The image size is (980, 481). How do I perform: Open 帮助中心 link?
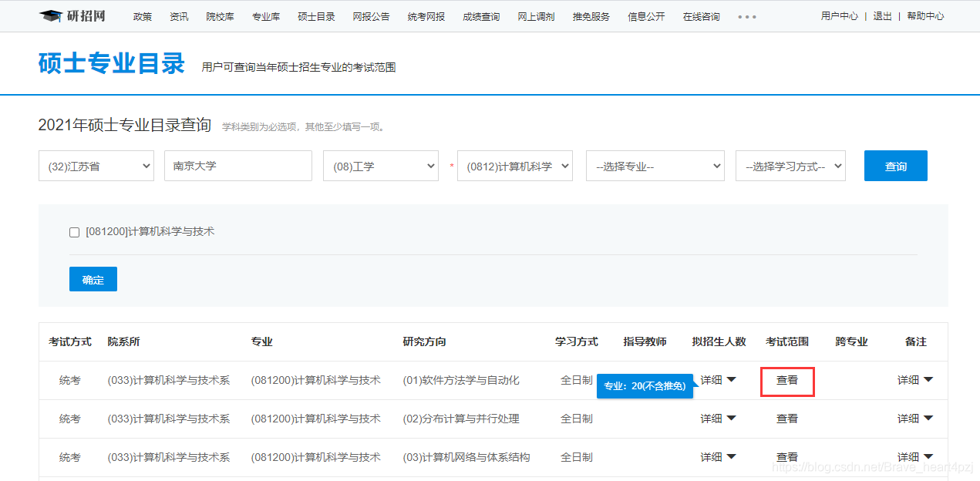pos(925,16)
